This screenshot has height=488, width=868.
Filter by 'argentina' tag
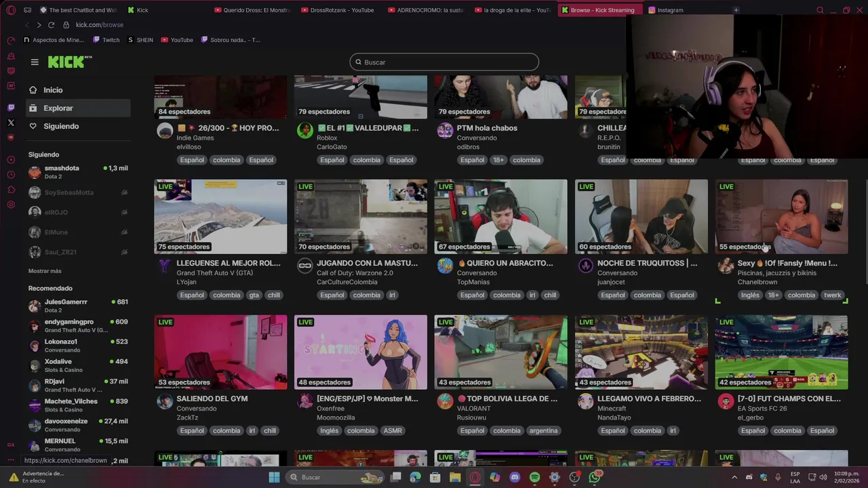(543, 431)
